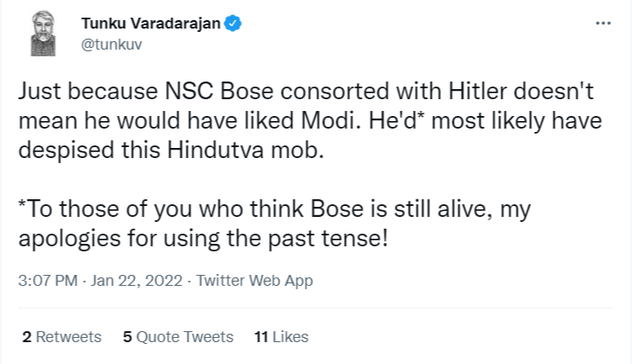
Task: Click the footnote line starting with asterisk
Action: (275, 224)
